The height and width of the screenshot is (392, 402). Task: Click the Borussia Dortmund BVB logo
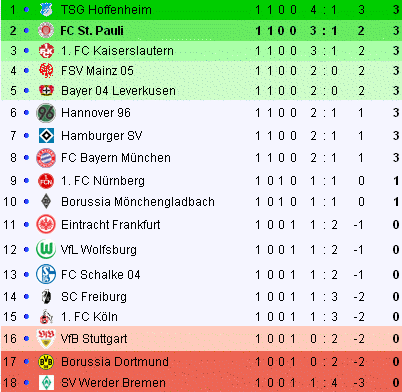(x=46, y=362)
